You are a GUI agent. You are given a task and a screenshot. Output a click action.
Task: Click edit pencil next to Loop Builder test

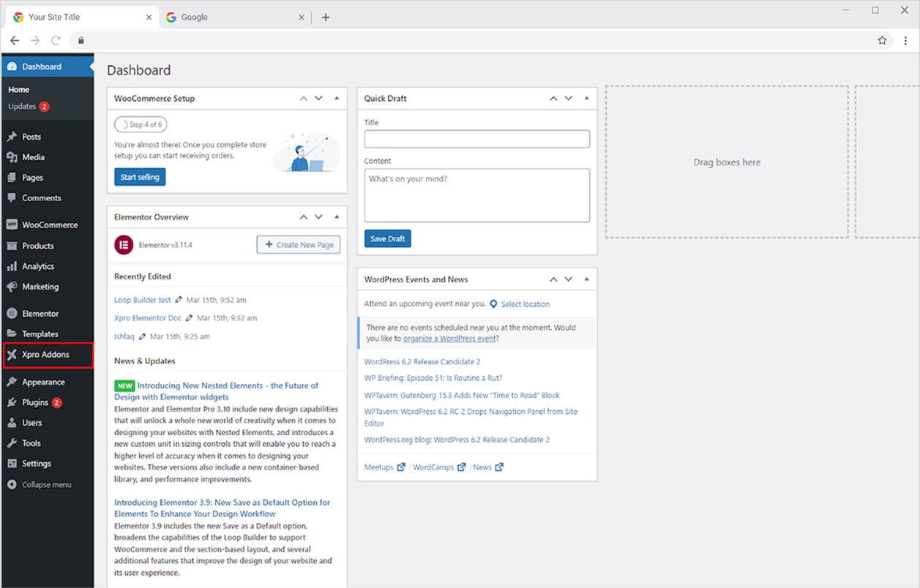pos(179,300)
